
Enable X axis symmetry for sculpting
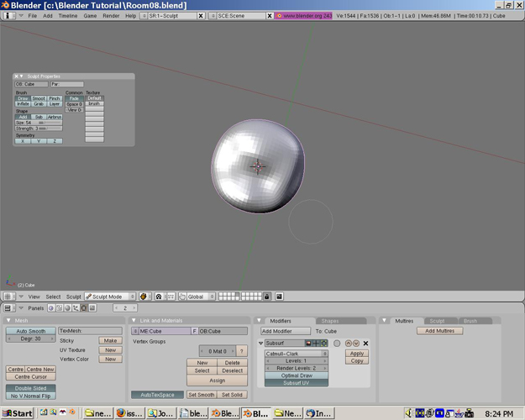(x=23, y=141)
